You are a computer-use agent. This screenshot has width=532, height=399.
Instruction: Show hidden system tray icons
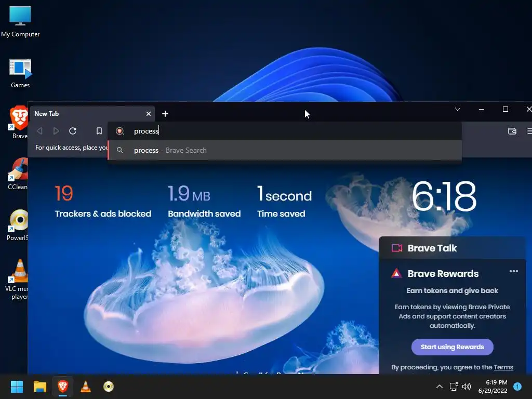tap(440, 387)
